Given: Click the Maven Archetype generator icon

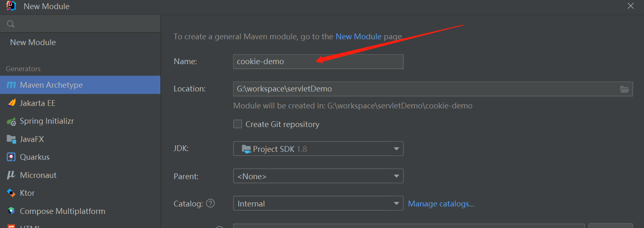Looking at the screenshot, I should pyautogui.click(x=11, y=85).
